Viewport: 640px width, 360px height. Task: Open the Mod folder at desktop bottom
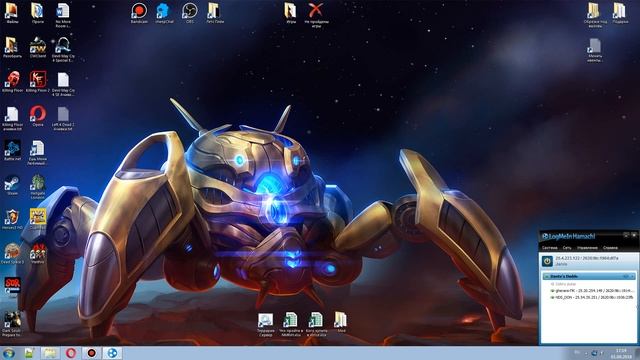[340, 322]
